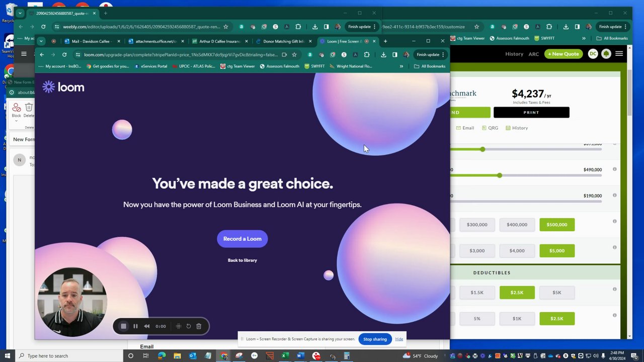Image resolution: width=644 pixels, height=362 pixels.
Task: Click the rewind icon in the recorder bar
Action: coord(147,326)
